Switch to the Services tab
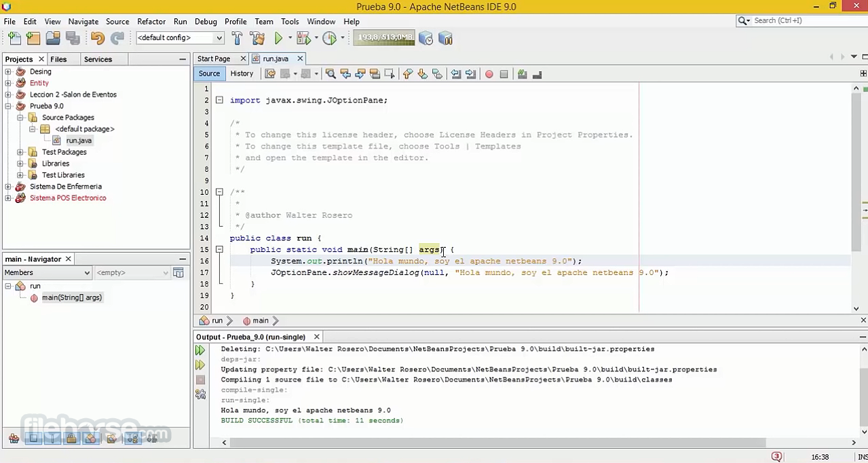The width and height of the screenshot is (868, 463). pyautogui.click(x=98, y=59)
